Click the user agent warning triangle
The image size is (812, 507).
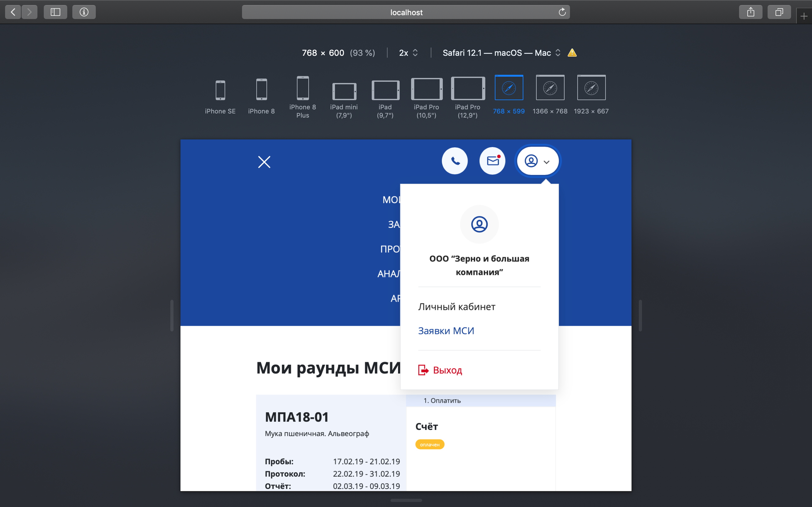pyautogui.click(x=572, y=53)
